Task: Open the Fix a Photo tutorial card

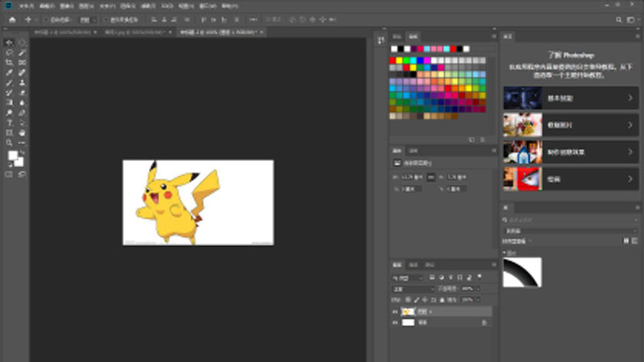Action: [x=571, y=125]
